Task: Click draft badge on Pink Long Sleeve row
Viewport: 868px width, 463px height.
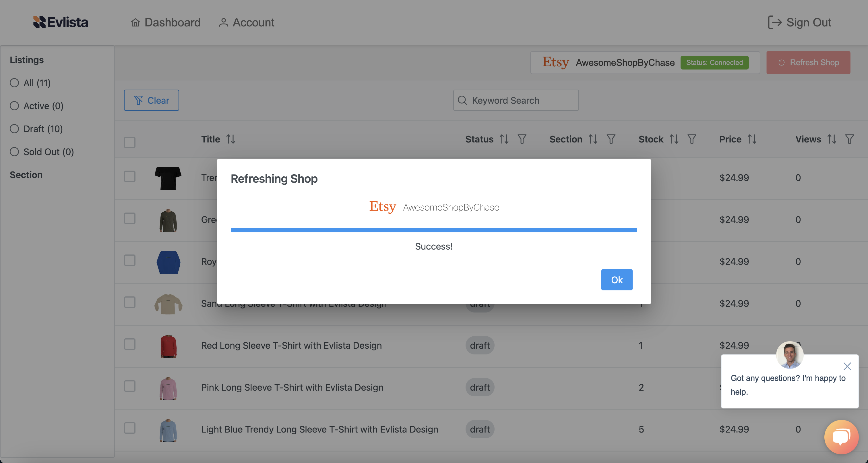Action: click(480, 387)
